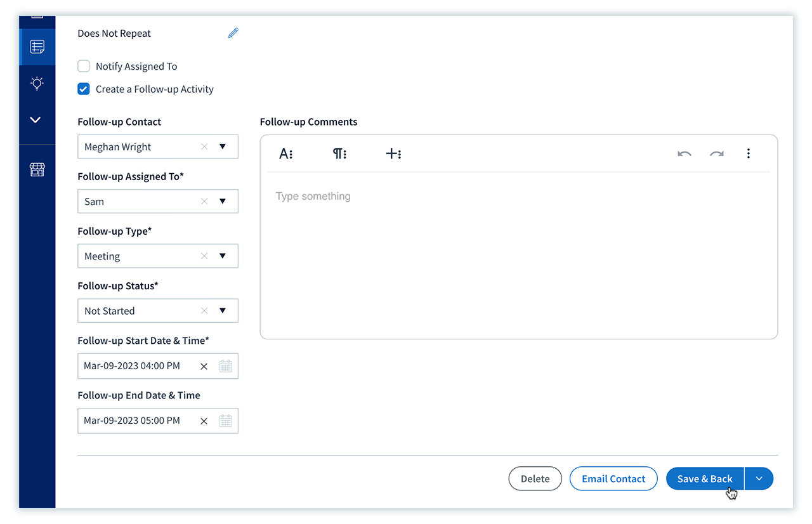812x524 pixels.
Task: Expand the Save & Back split-button chevron
Action: point(759,478)
